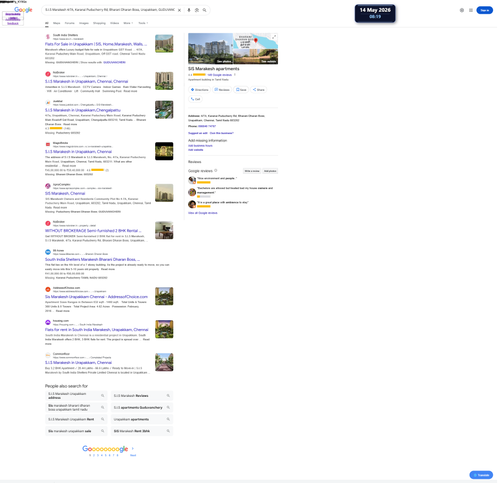
Task: Expand the map with the fullscreen arrows icon
Action: point(274,37)
